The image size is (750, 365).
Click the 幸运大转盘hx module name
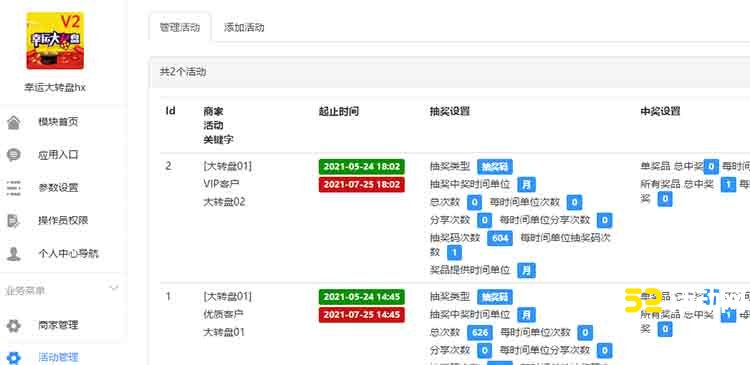55,88
